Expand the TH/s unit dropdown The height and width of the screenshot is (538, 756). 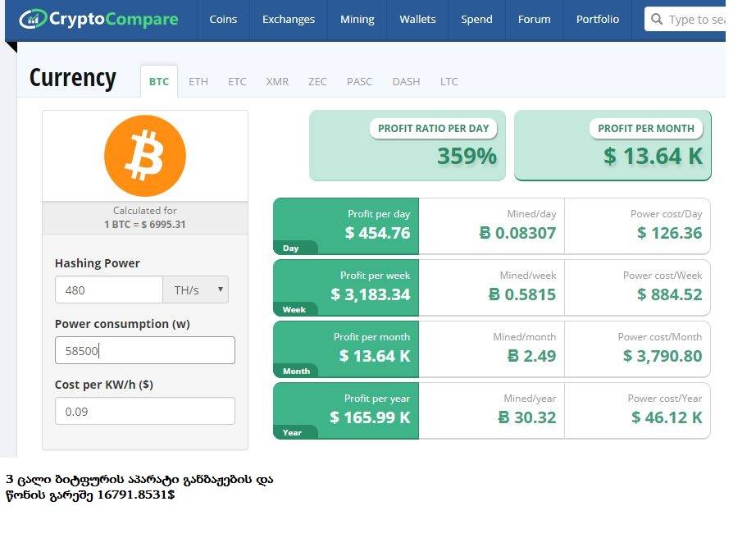point(196,290)
